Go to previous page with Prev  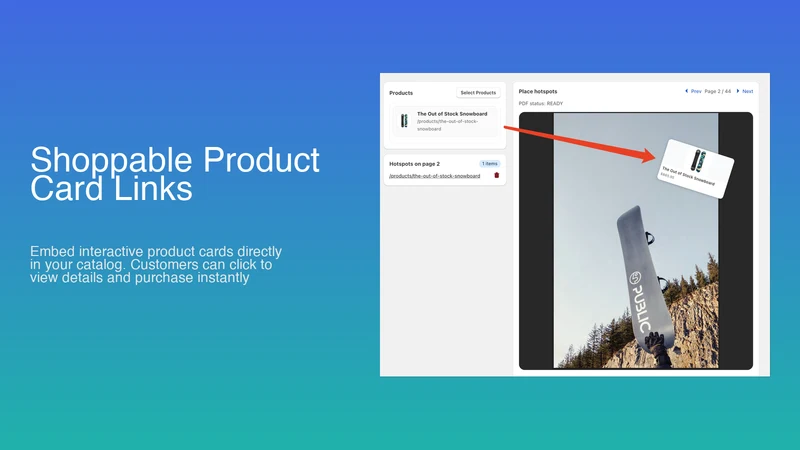tap(696, 91)
